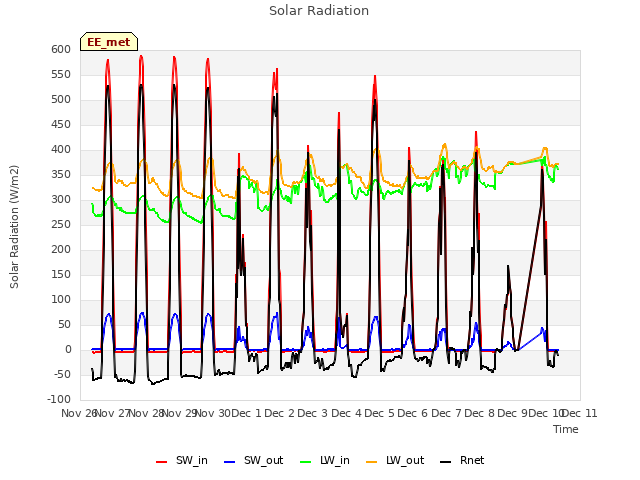Click the 0 y-axis tick label
The image size is (640, 480).
68,349
